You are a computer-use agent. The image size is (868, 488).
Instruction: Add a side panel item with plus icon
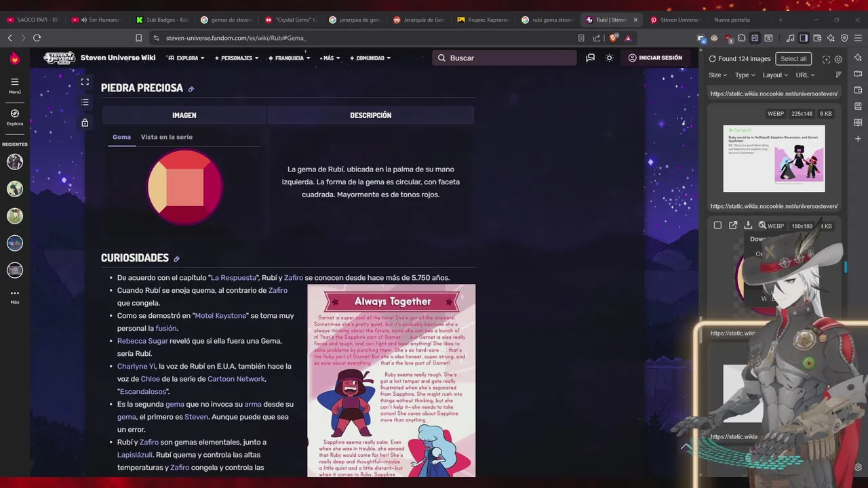click(859, 139)
